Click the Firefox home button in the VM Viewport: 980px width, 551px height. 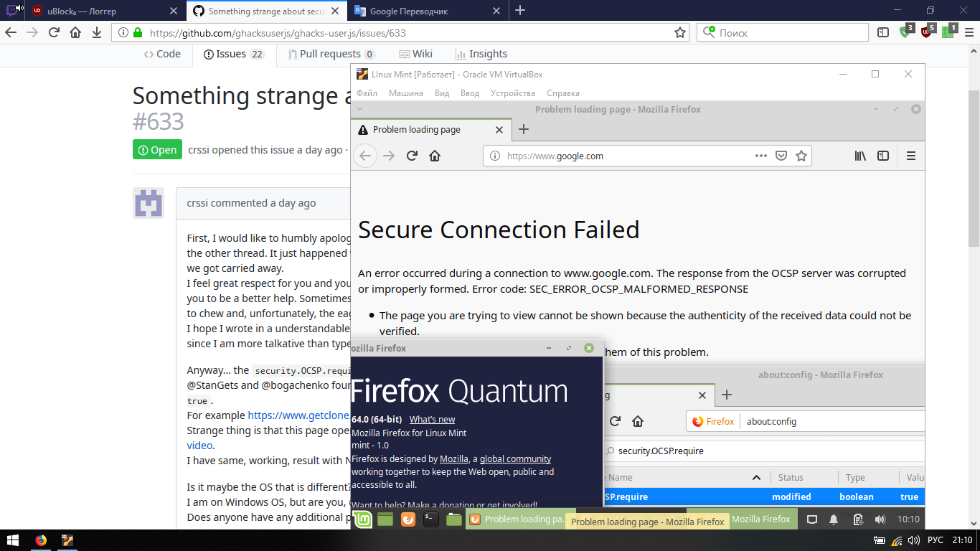click(434, 156)
